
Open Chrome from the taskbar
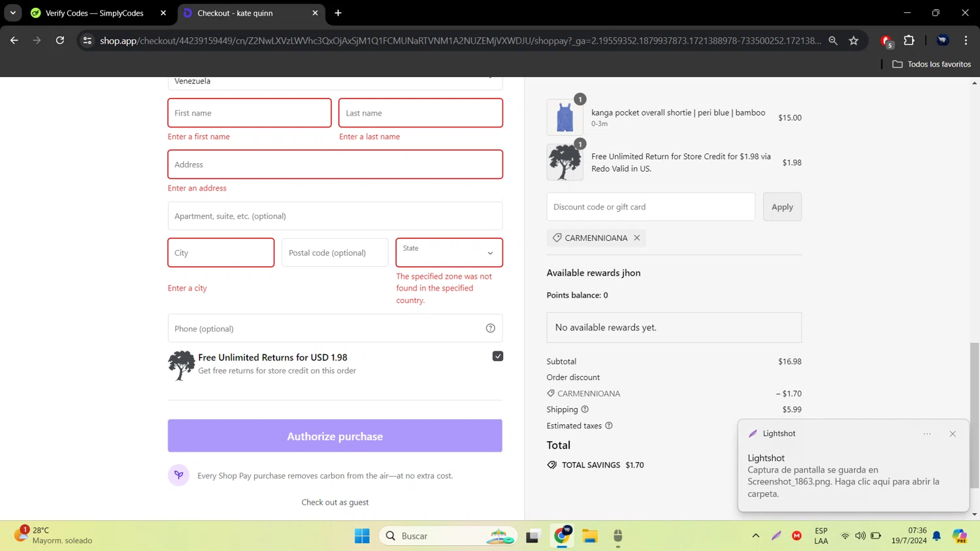pyautogui.click(x=562, y=536)
